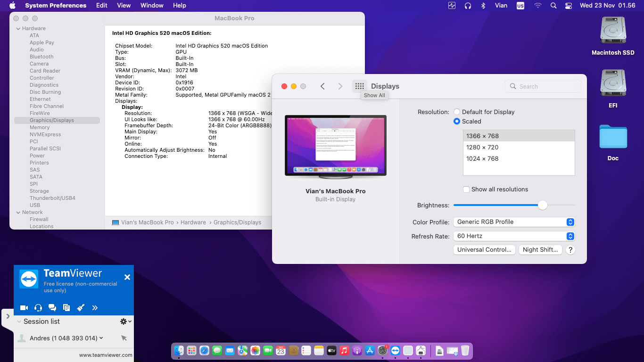Click the Show All grid icon
Screen dimensions: 644x362
tap(360, 86)
